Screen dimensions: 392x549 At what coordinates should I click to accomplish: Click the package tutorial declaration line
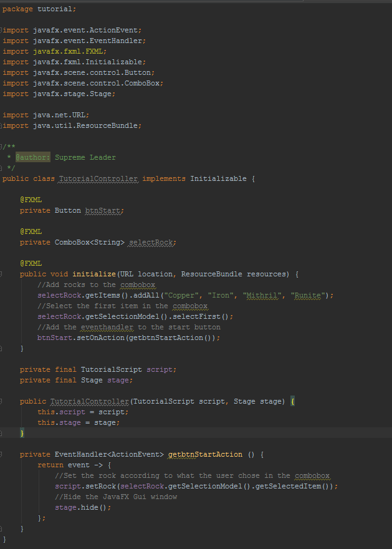coord(39,9)
